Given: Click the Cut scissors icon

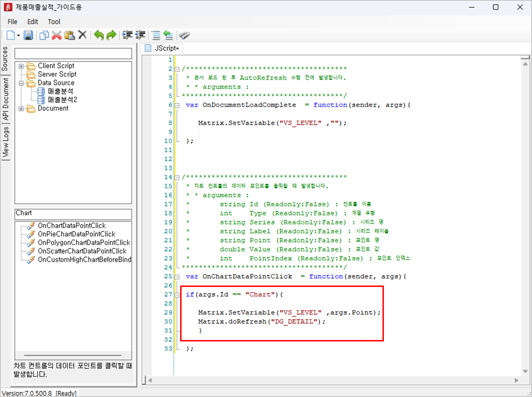Looking at the screenshot, I should click(57, 35).
